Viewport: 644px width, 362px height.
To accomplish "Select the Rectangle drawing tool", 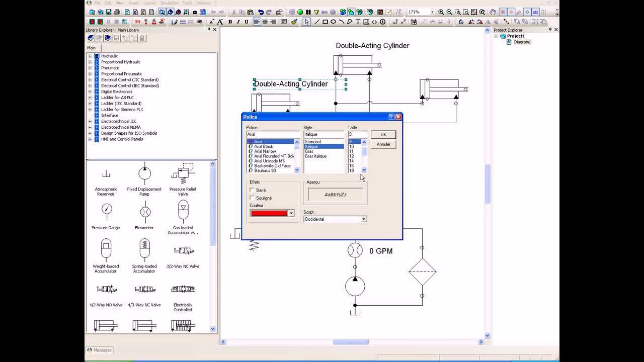I will point(325,22).
